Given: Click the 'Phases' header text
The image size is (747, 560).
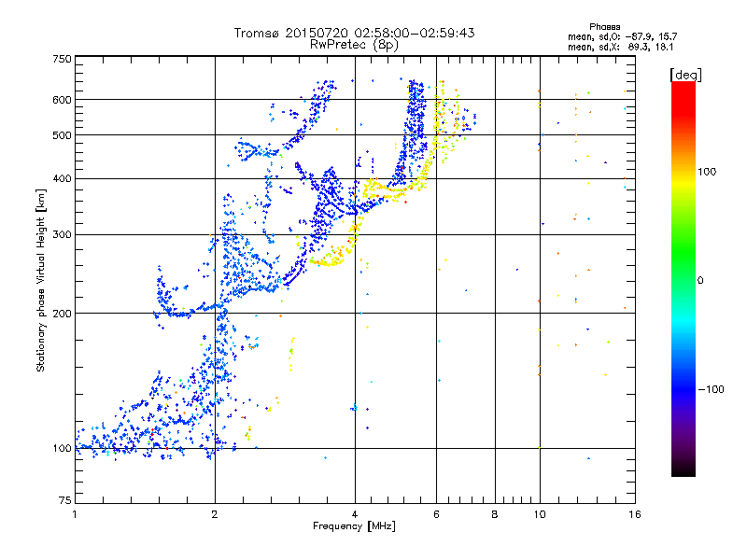Looking at the screenshot, I should (604, 27).
